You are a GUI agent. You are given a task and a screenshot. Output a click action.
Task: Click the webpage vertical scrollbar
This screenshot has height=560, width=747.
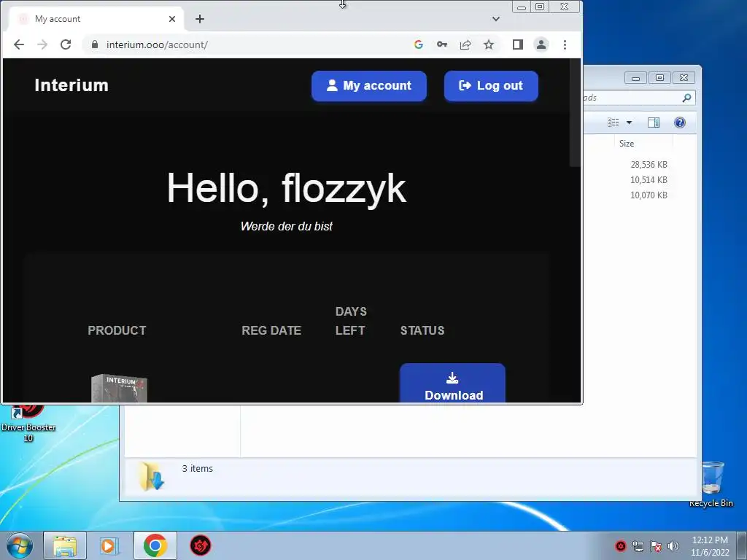pos(575,114)
